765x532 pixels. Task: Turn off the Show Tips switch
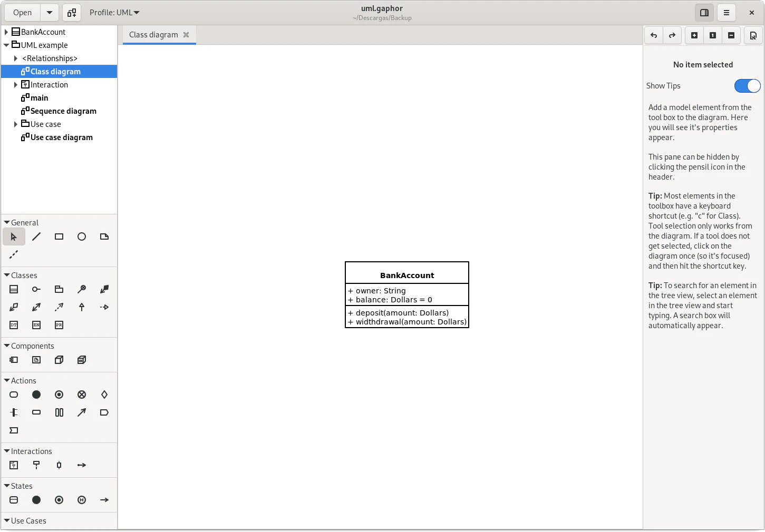coord(747,86)
